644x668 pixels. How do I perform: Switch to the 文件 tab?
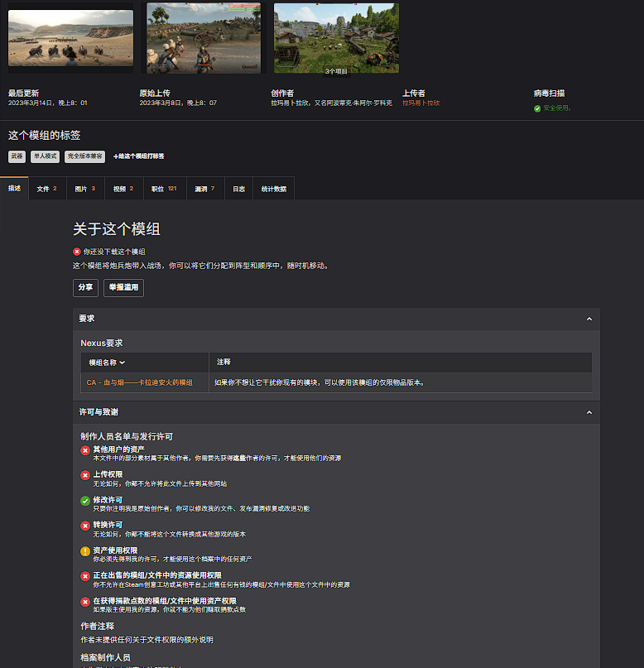point(47,188)
